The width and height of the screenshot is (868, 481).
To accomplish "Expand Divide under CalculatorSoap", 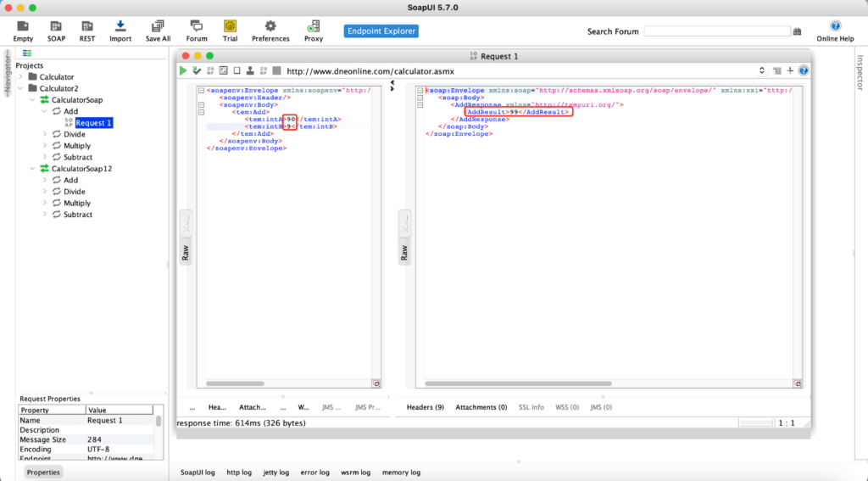I will 44,134.
